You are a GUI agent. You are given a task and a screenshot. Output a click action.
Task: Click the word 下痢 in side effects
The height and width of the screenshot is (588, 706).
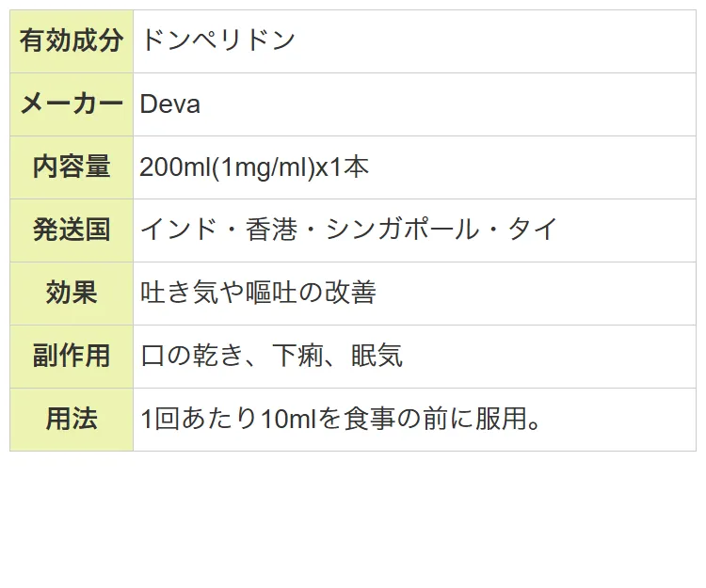click(x=297, y=356)
